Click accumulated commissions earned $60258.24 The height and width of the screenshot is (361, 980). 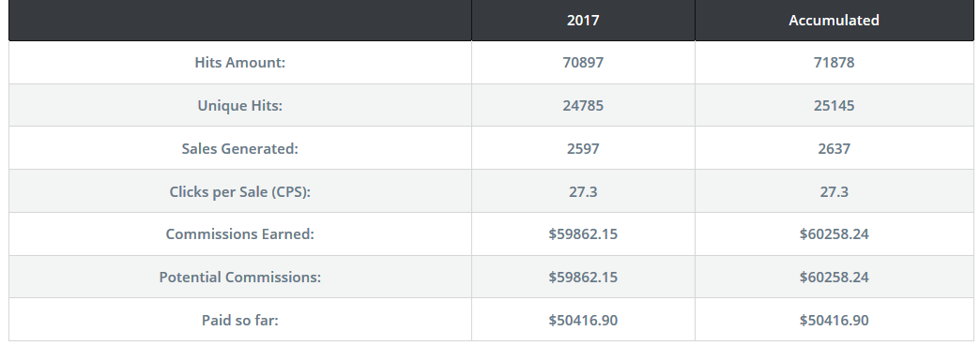[x=834, y=234]
